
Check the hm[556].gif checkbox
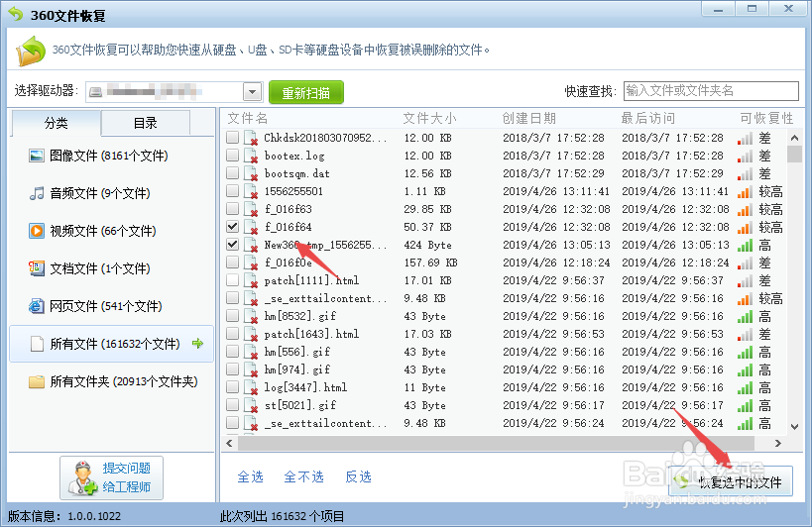point(233,352)
